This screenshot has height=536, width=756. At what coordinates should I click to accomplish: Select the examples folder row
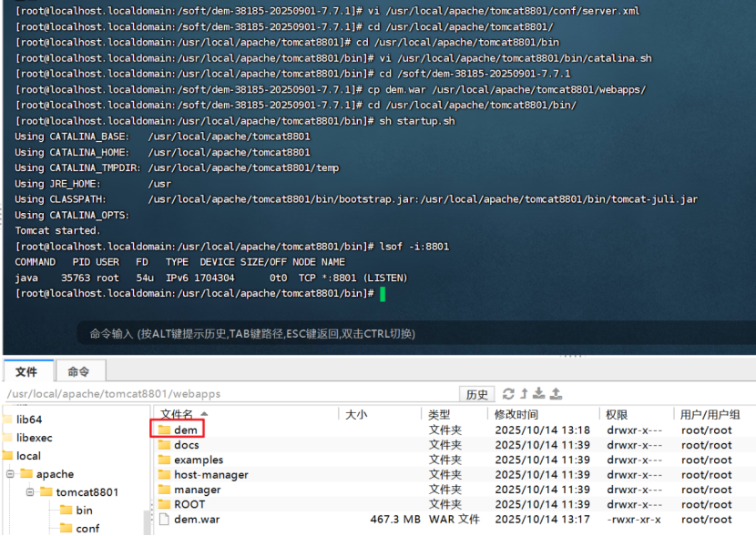[455, 460]
